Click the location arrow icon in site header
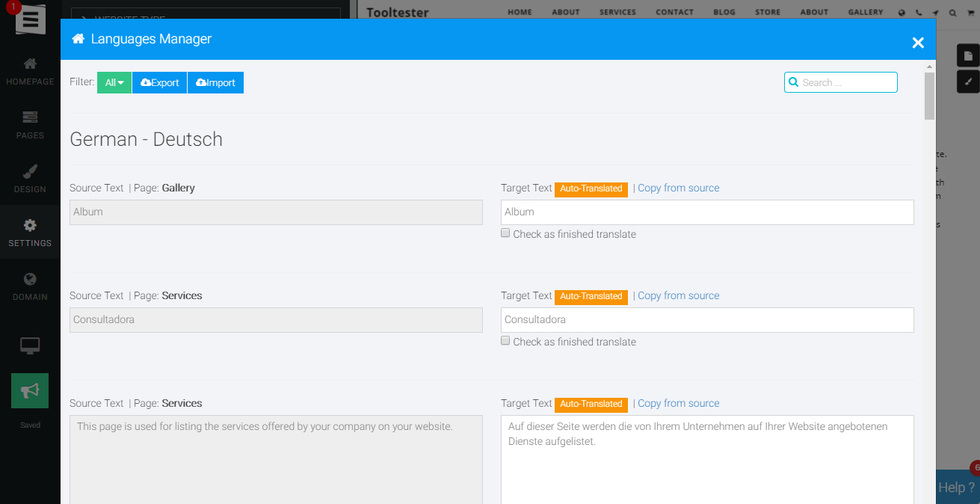Image resolution: width=980 pixels, height=504 pixels. pos(935,13)
